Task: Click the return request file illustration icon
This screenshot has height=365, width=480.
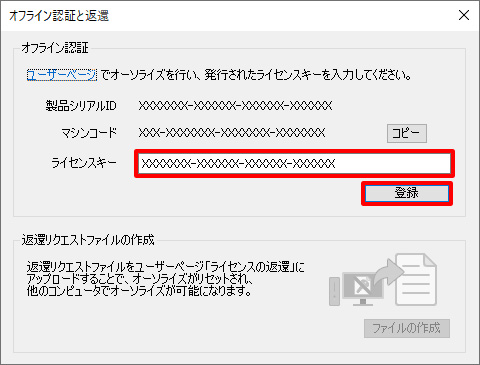Action: pyautogui.click(x=383, y=280)
